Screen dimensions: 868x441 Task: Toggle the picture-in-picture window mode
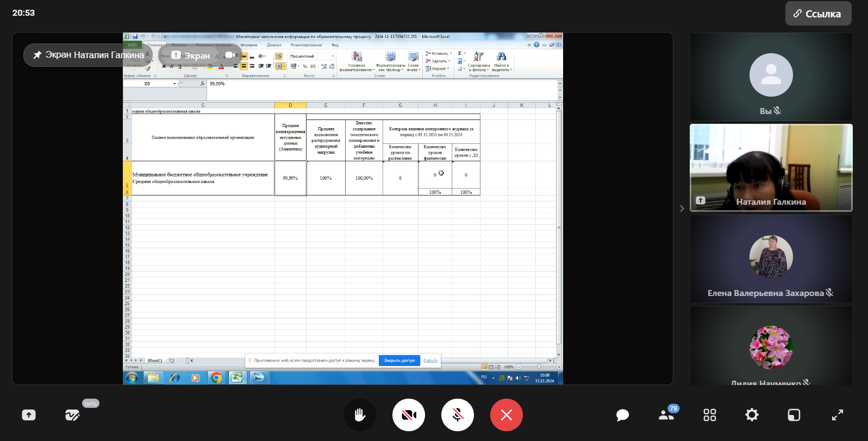794,415
